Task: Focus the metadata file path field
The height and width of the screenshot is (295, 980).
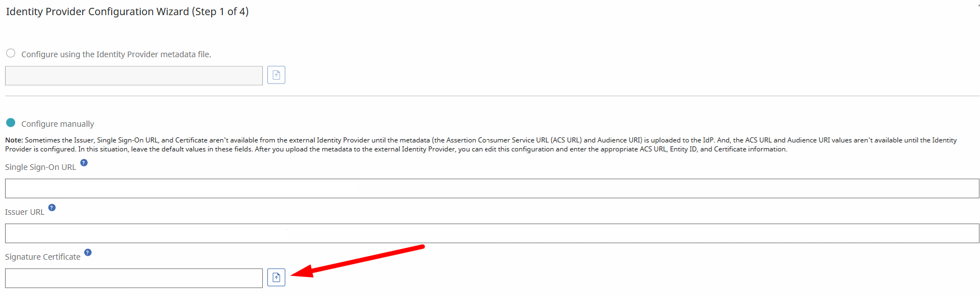Action: pos(134,76)
